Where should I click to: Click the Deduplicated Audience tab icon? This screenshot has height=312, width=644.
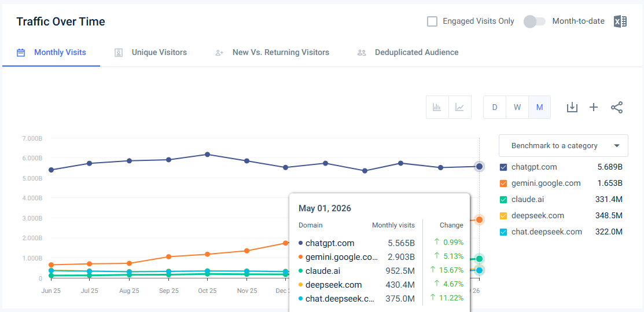click(x=362, y=53)
